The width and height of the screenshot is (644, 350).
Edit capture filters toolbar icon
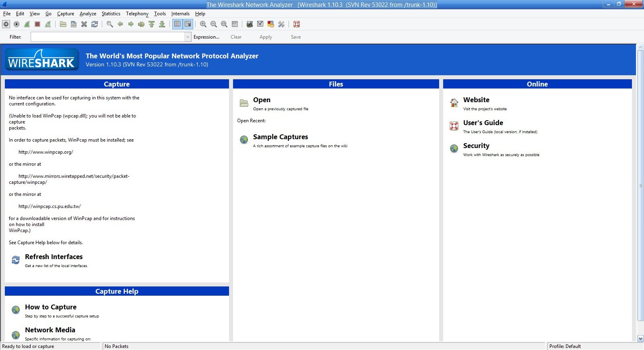(x=250, y=24)
